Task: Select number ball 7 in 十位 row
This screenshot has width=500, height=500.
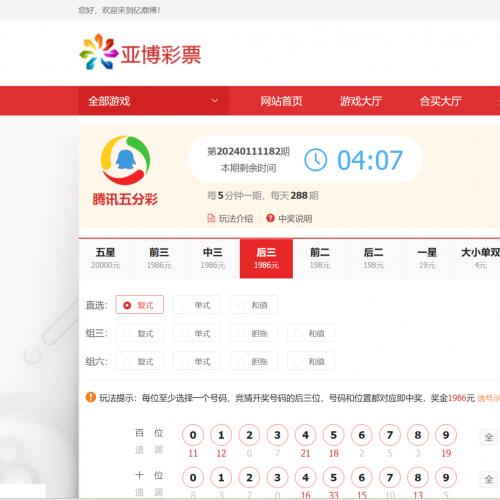Action: pyautogui.click(x=390, y=478)
